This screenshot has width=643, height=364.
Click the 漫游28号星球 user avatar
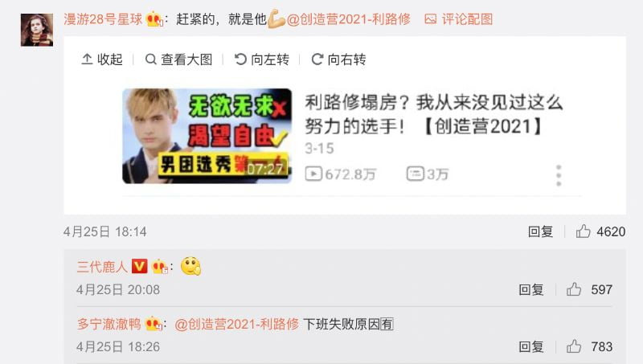37,30
